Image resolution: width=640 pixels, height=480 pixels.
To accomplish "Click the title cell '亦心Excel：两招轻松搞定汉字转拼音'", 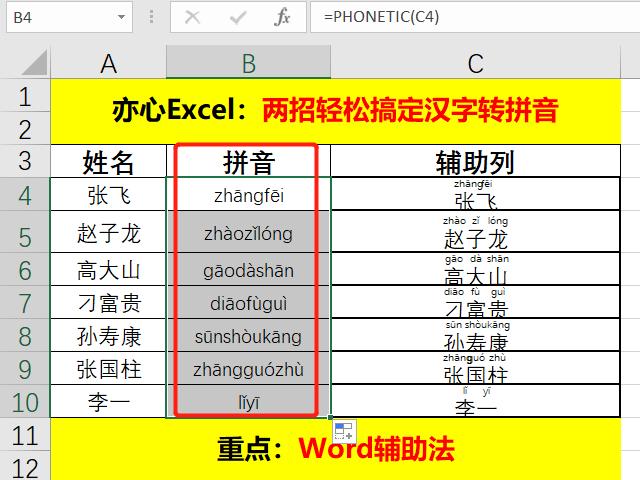I will point(336,111).
